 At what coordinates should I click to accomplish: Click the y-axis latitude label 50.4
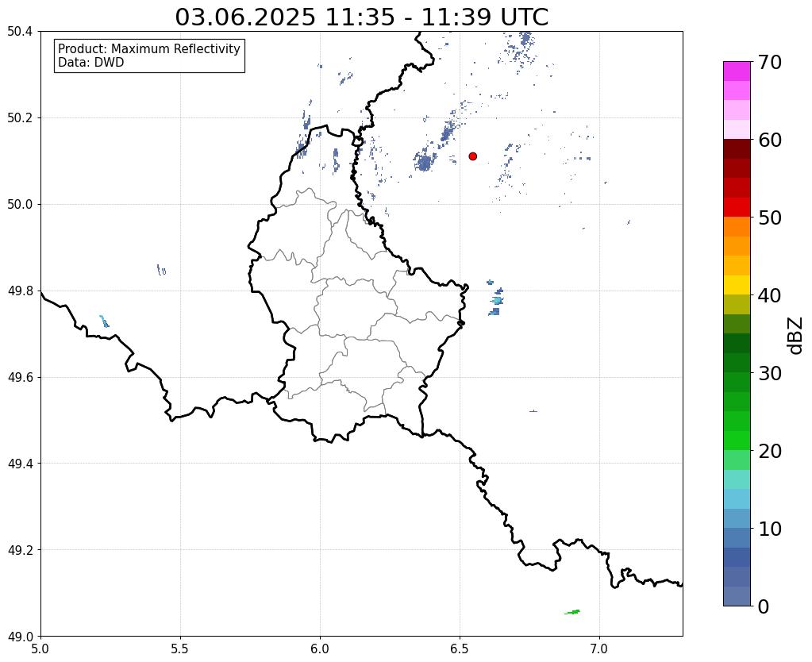coord(20,32)
